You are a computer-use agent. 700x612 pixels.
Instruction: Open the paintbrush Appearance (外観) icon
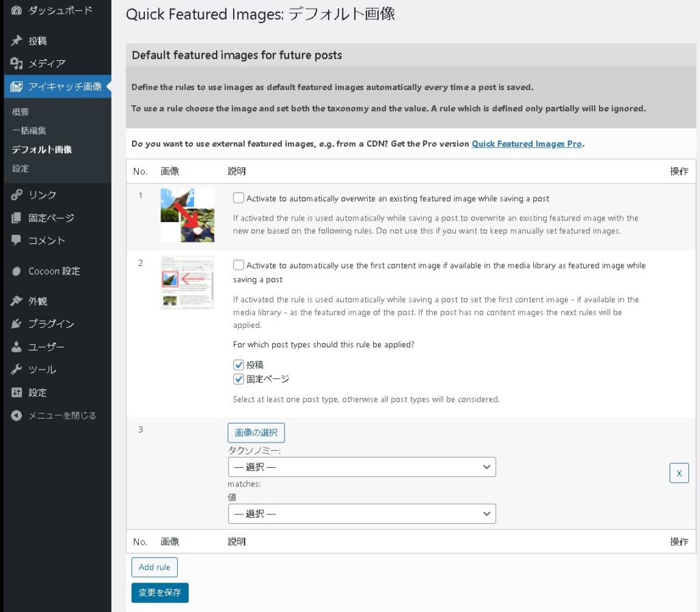point(17,301)
